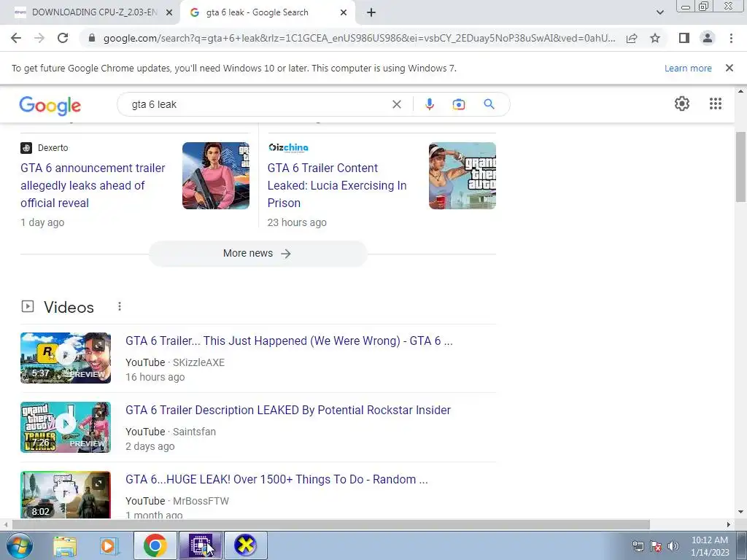
Task: Close the DOWNLOADING CPU-Z tab
Action: pyautogui.click(x=169, y=12)
